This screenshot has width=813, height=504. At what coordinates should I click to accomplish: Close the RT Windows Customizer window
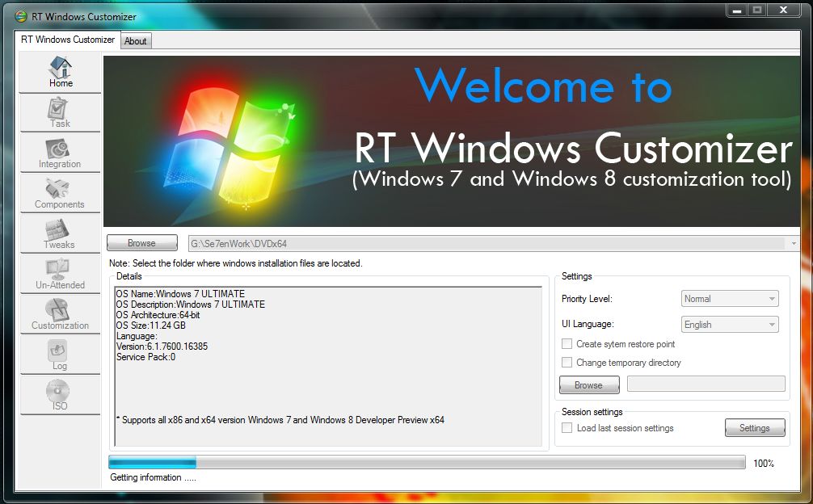(784, 10)
